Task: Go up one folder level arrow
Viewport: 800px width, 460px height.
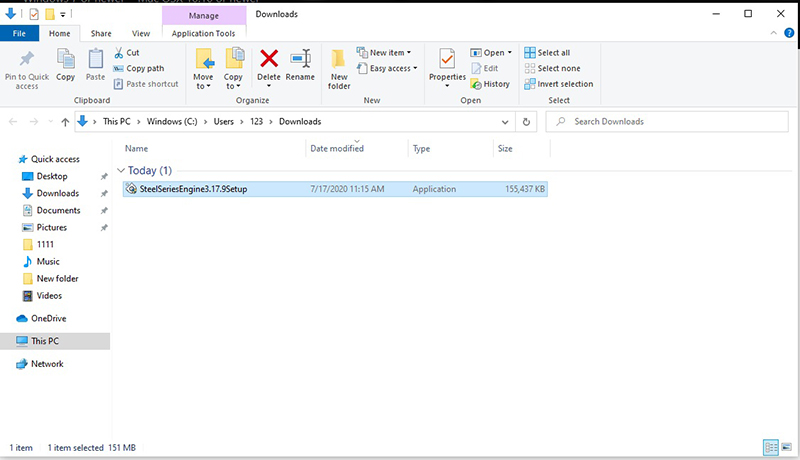Action: [65, 122]
